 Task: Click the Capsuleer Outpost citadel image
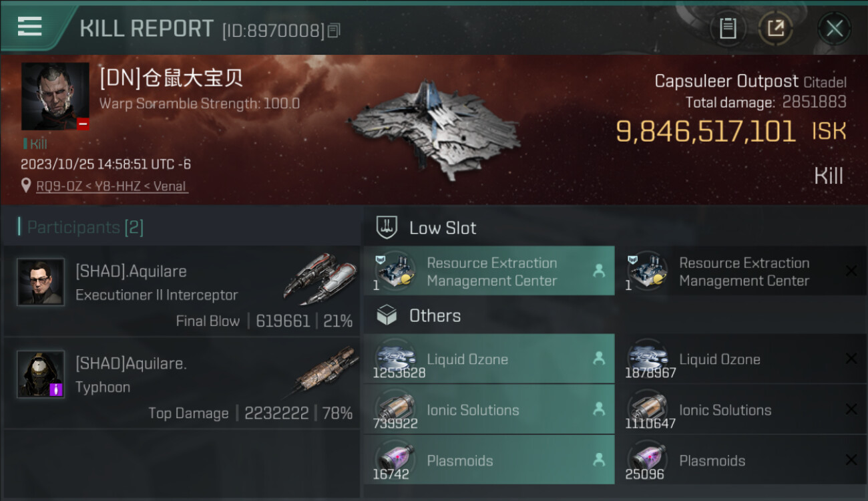pyautogui.click(x=434, y=130)
